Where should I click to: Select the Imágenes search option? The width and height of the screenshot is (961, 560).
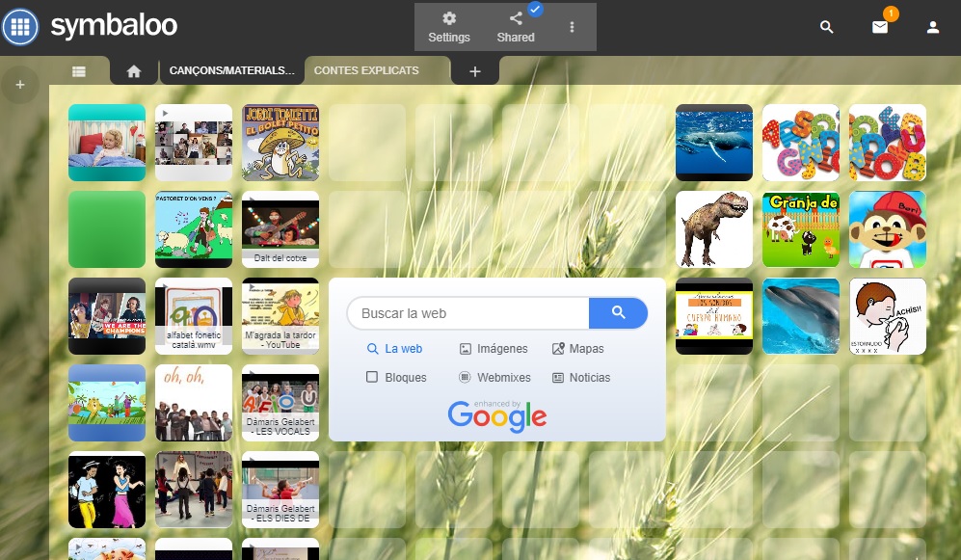pos(494,349)
